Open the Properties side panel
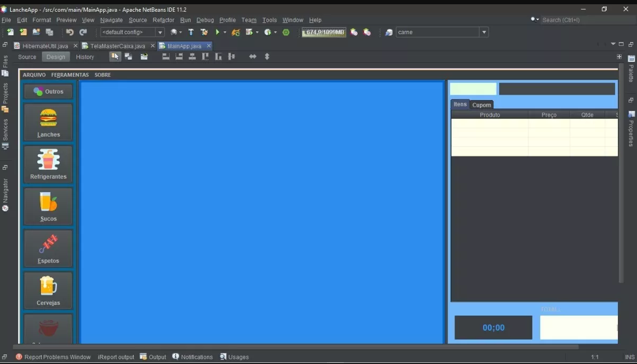Screen dimensions: 637x364 coord(631,128)
